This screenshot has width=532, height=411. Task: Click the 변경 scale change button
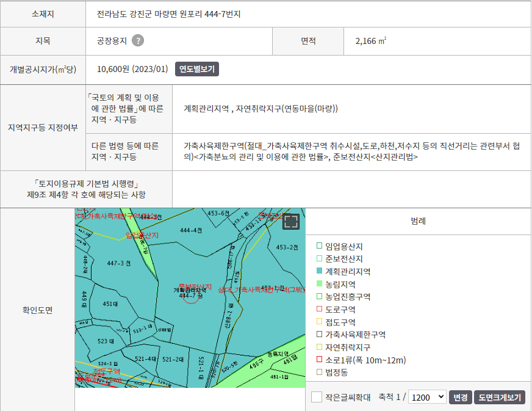click(461, 397)
